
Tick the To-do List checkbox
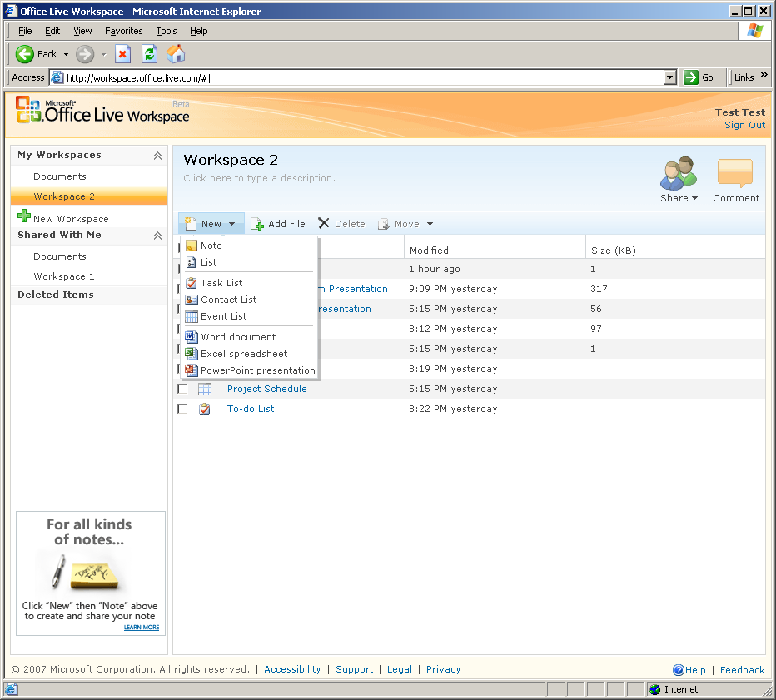182,409
